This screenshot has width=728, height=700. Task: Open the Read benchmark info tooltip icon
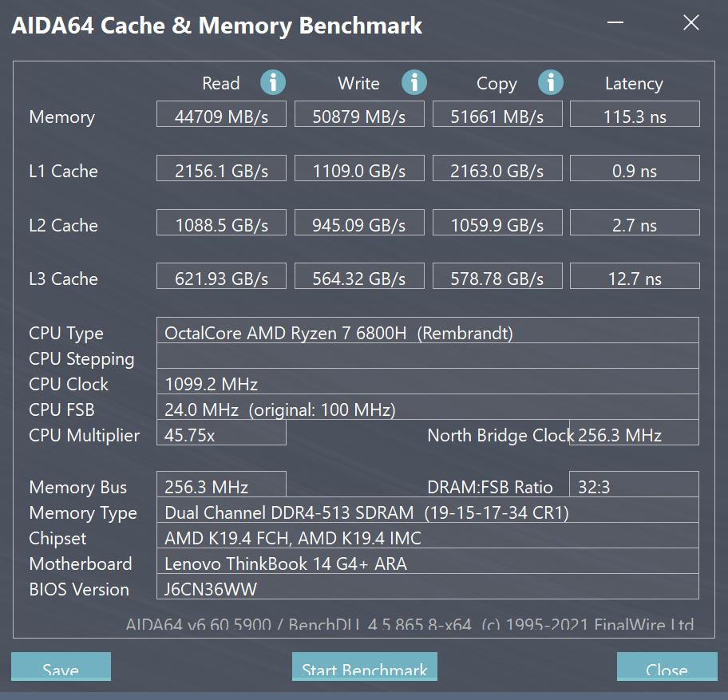tap(272, 82)
